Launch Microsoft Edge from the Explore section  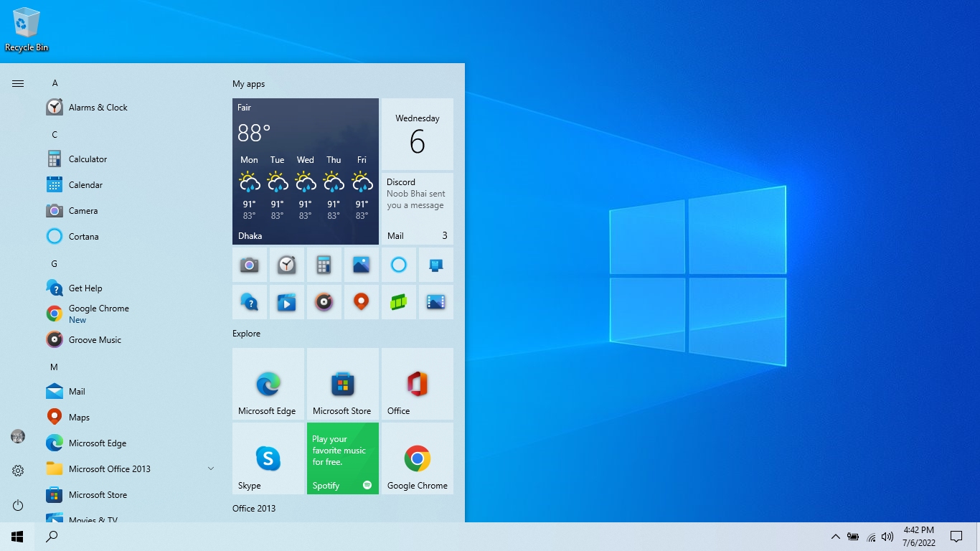click(x=268, y=384)
